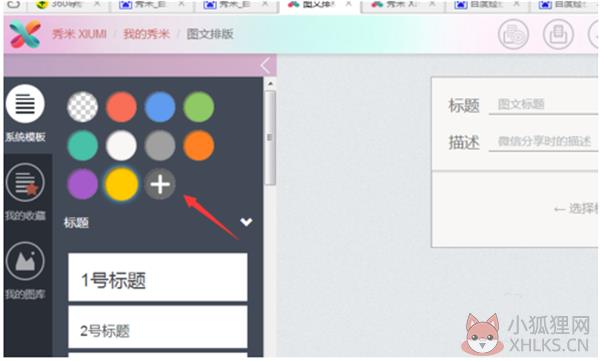This screenshot has width=600, height=361.
Task: Click the template panel scroll up arrow
Action: click(x=271, y=83)
